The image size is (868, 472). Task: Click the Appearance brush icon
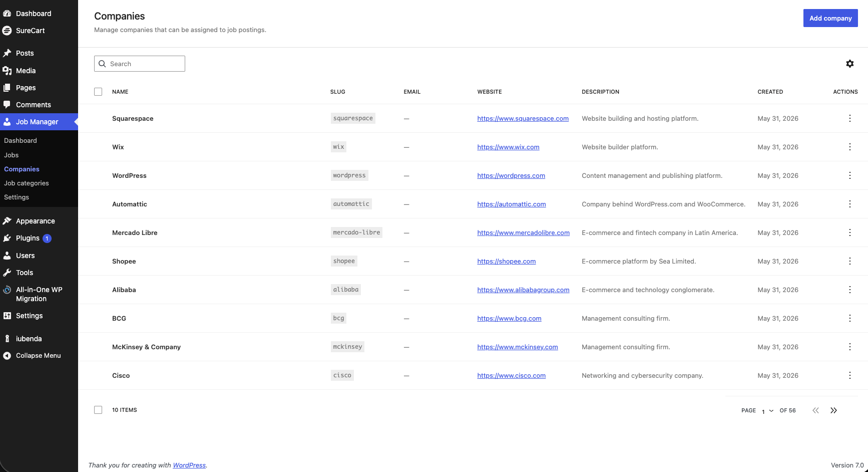[x=7, y=221]
